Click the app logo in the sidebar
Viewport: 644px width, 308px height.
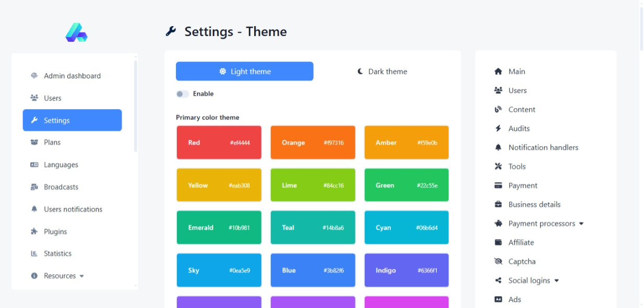tap(76, 32)
